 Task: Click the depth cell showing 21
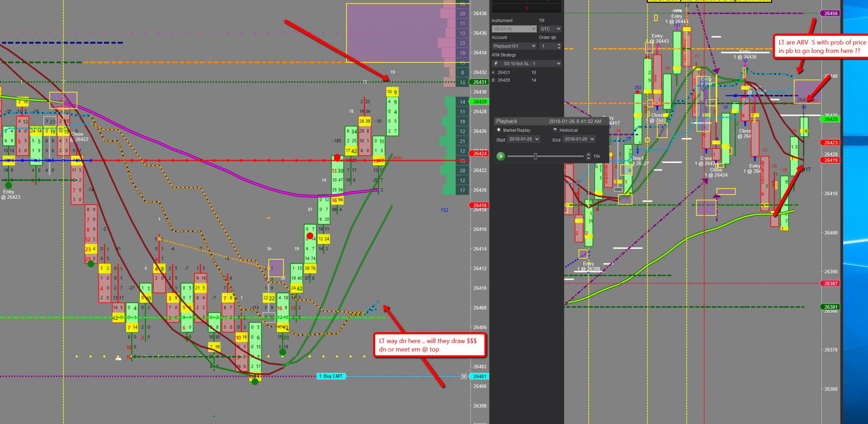click(462, 141)
